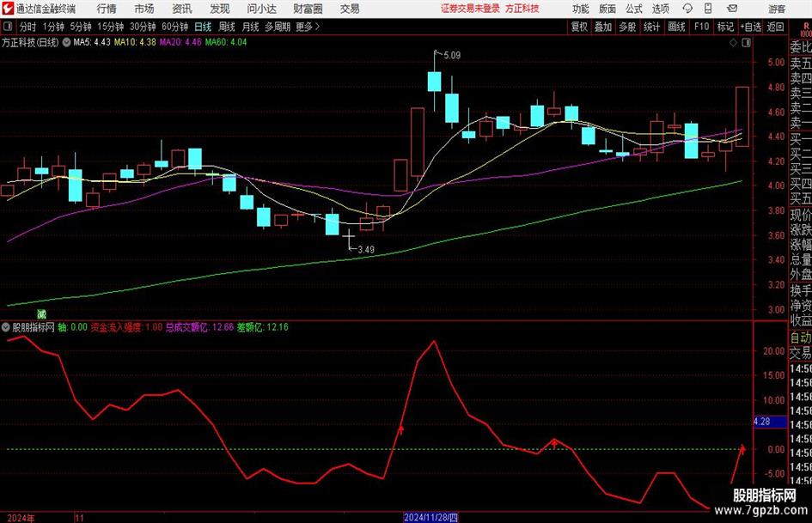Click the 2024/11/28/四 date marker
The image size is (812, 523).
pyautogui.click(x=430, y=517)
